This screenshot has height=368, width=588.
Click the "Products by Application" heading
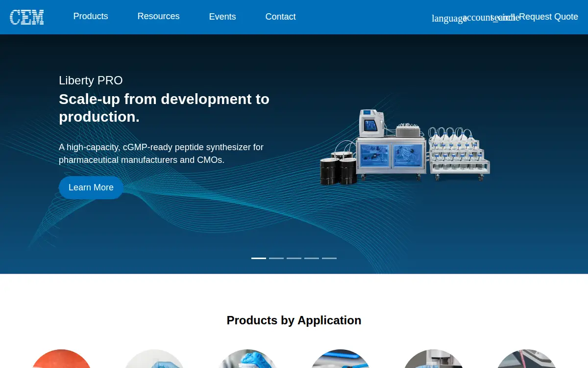click(x=294, y=320)
